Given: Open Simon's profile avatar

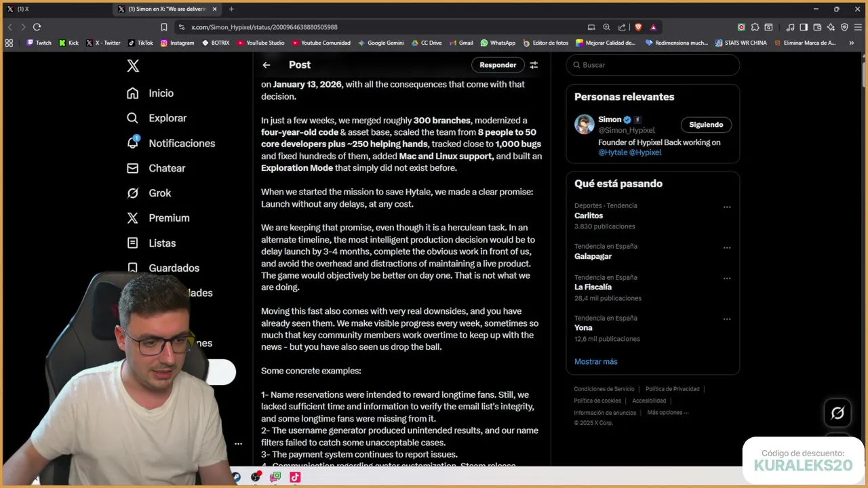Looking at the screenshot, I should pyautogui.click(x=585, y=124).
